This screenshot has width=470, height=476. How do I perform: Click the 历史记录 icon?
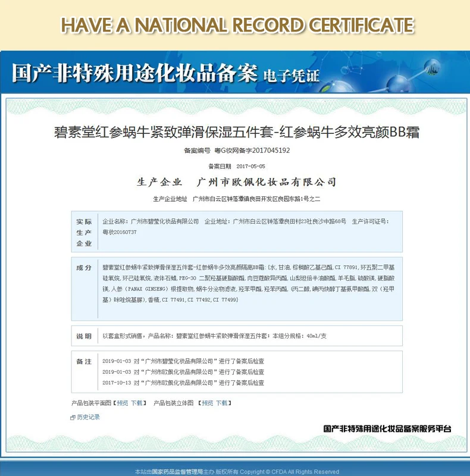pos(73,418)
